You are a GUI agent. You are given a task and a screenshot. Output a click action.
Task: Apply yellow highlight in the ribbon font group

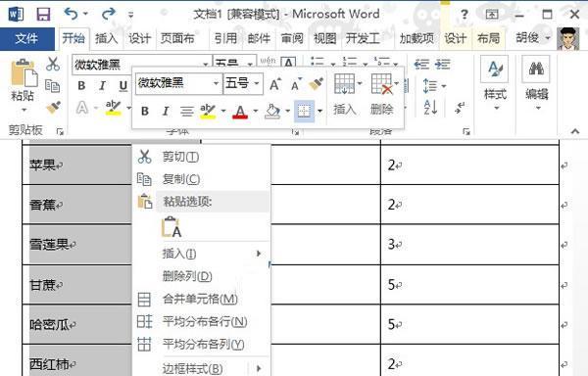click(x=114, y=108)
